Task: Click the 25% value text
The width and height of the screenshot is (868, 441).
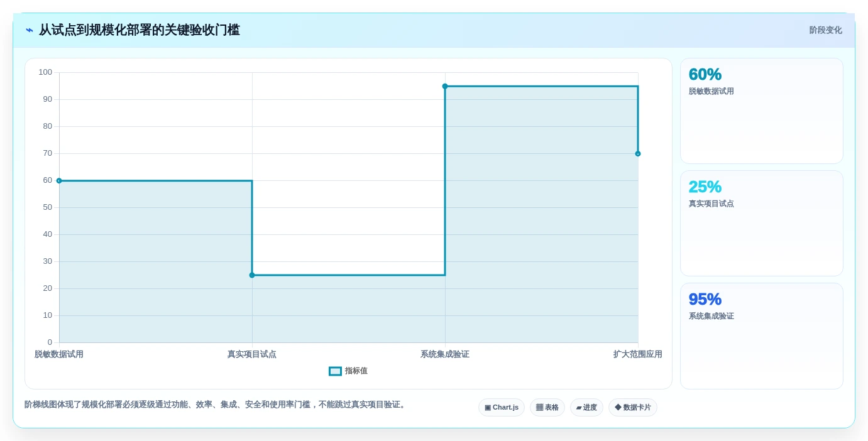Action: coord(705,187)
